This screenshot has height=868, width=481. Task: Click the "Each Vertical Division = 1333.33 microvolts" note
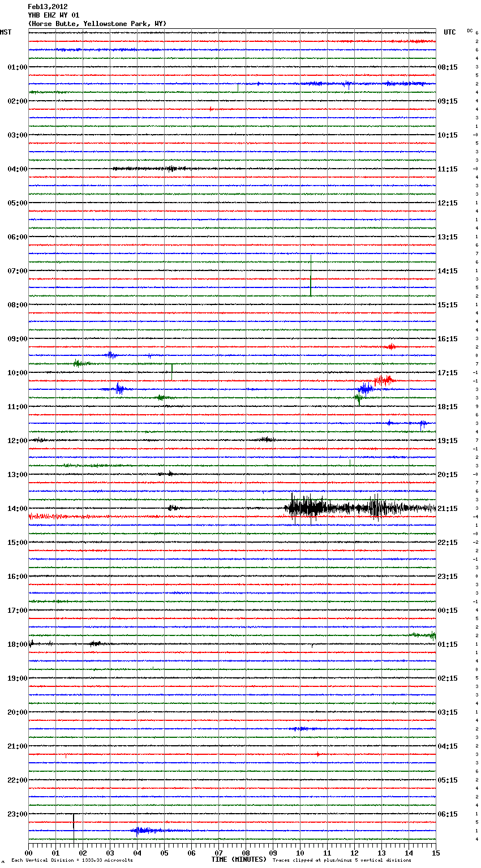72,861
